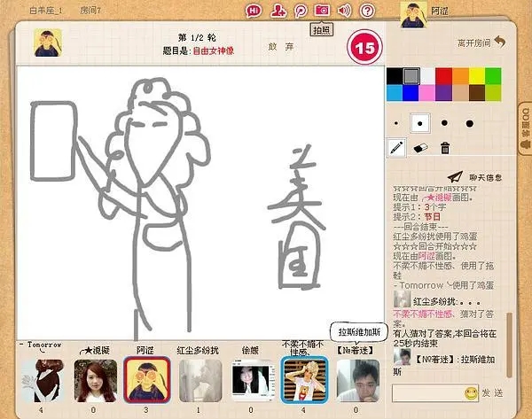The image size is (532, 419).
Task: Click the chat message input field
Action: pyautogui.click(x=426, y=392)
